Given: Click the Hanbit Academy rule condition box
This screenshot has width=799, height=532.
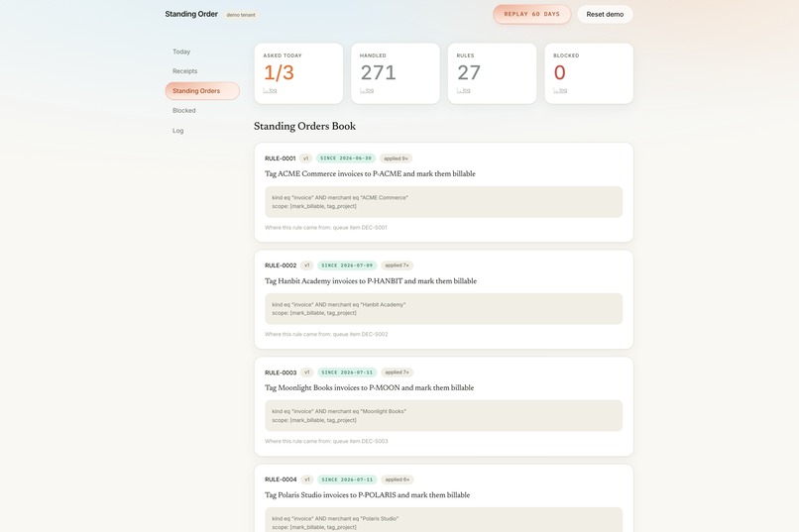Looking at the screenshot, I should [443, 308].
